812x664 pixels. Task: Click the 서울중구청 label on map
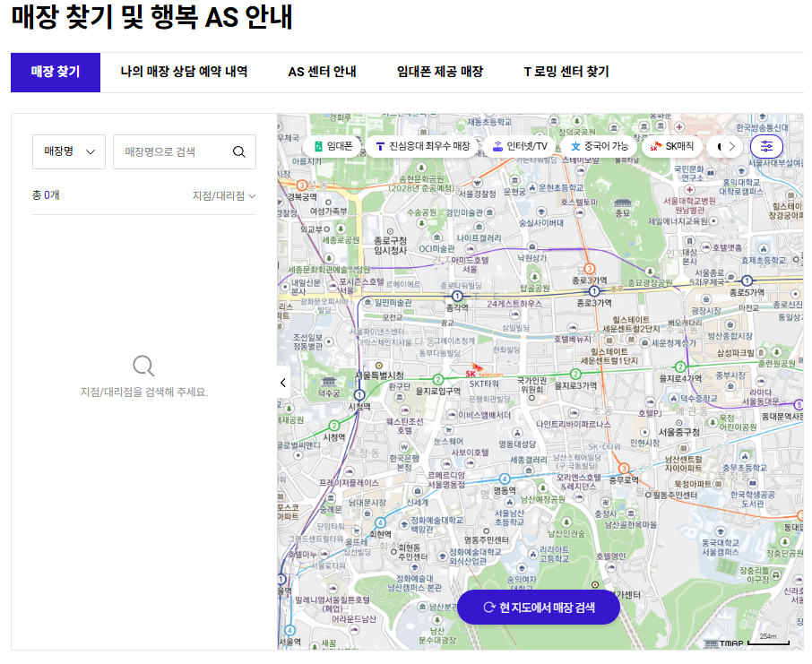[679, 432]
